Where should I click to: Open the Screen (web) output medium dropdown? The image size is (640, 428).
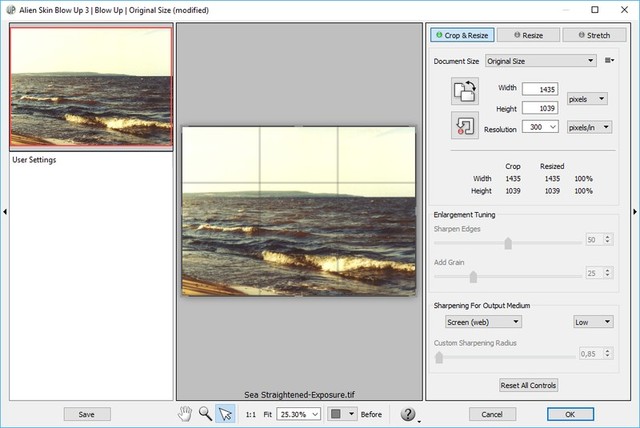click(x=483, y=322)
